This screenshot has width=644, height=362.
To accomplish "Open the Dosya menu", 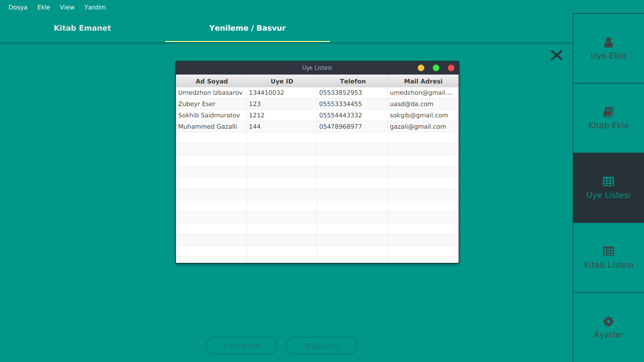I will click(x=17, y=7).
